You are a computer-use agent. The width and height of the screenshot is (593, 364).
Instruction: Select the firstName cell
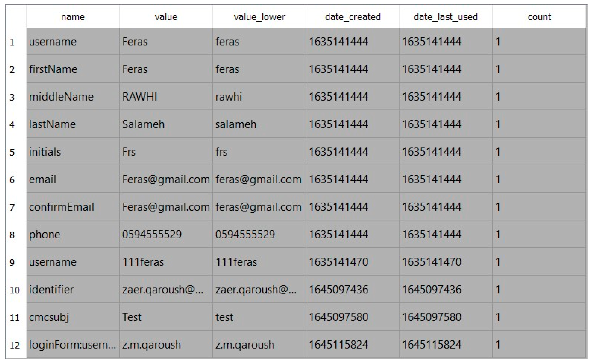coord(53,69)
